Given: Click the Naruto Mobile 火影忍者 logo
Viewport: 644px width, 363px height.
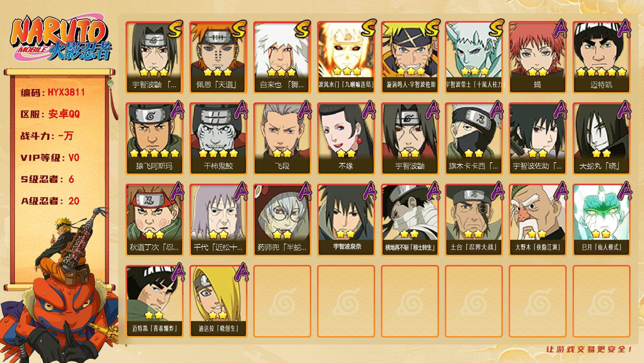Looking at the screenshot, I should coord(61,39).
